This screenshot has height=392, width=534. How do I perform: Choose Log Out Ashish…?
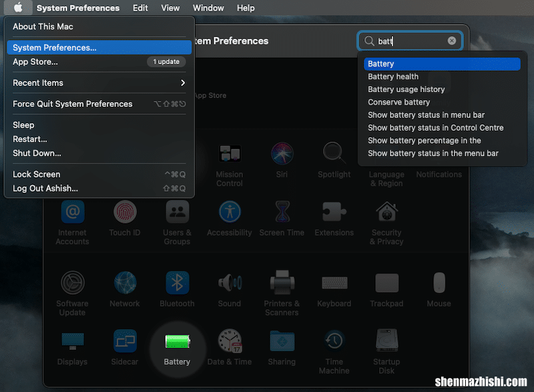point(99,188)
